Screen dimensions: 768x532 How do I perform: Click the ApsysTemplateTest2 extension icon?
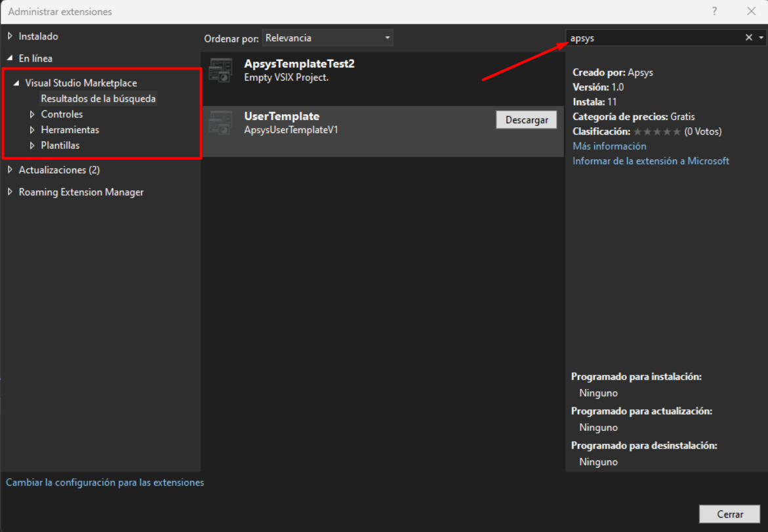click(x=220, y=70)
